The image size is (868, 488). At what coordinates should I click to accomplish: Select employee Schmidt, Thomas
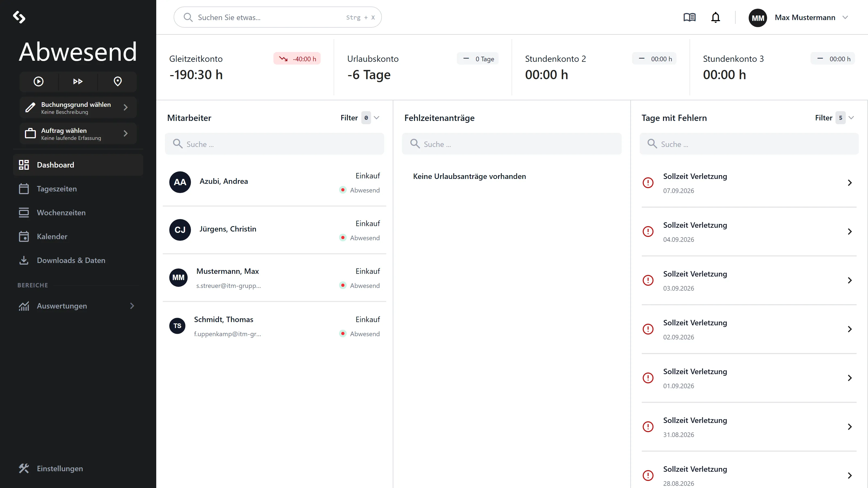pos(274,326)
